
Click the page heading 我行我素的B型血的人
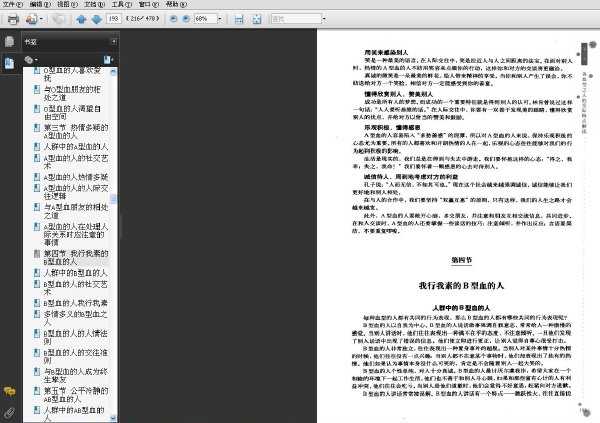pos(461,286)
